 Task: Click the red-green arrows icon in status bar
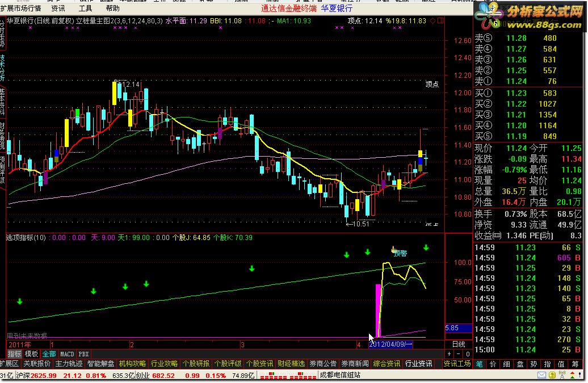pyautogui.click(x=573, y=375)
